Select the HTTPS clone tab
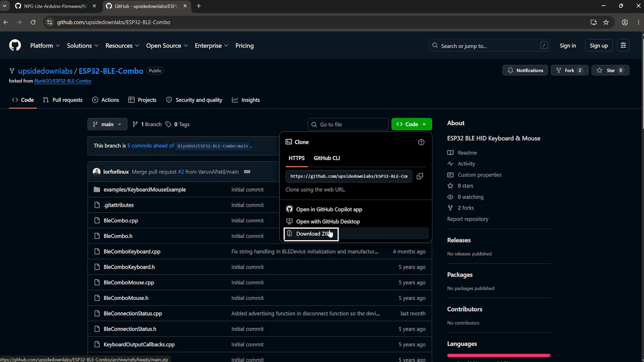 297,158
